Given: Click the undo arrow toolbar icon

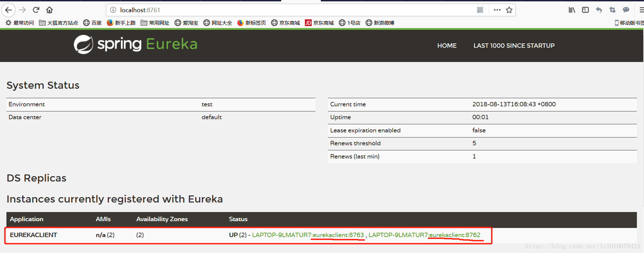Looking at the screenshot, I should [x=599, y=10].
